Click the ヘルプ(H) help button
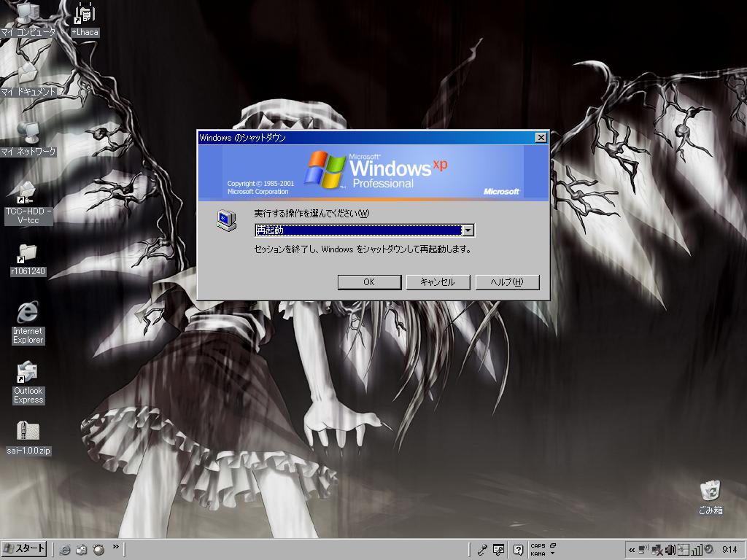Image resolution: width=747 pixels, height=560 pixels. [x=508, y=282]
